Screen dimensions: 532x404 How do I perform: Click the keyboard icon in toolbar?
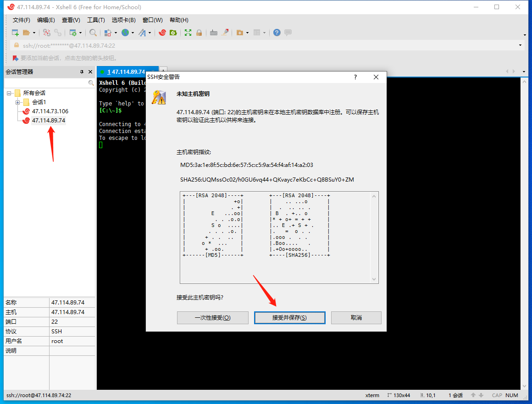pos(214,33)
